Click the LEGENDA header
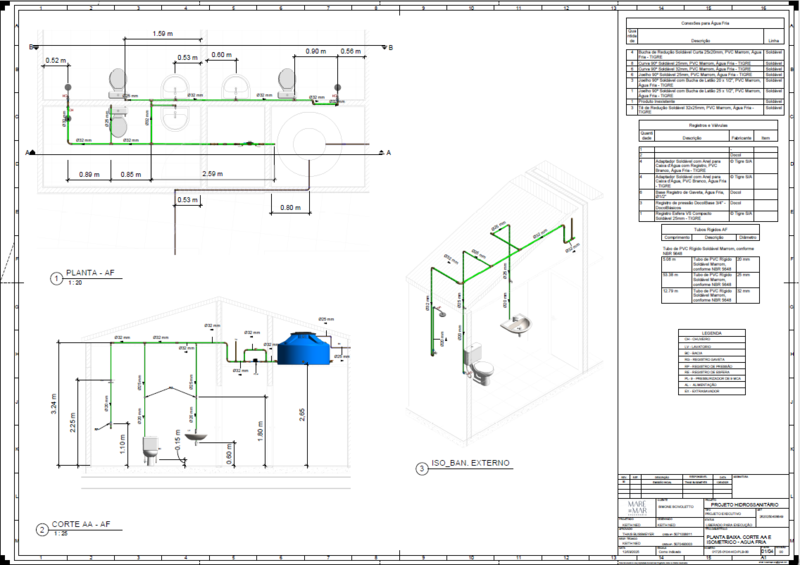The image size is (800, 565). pyautogui.click(x=711, y=333)
